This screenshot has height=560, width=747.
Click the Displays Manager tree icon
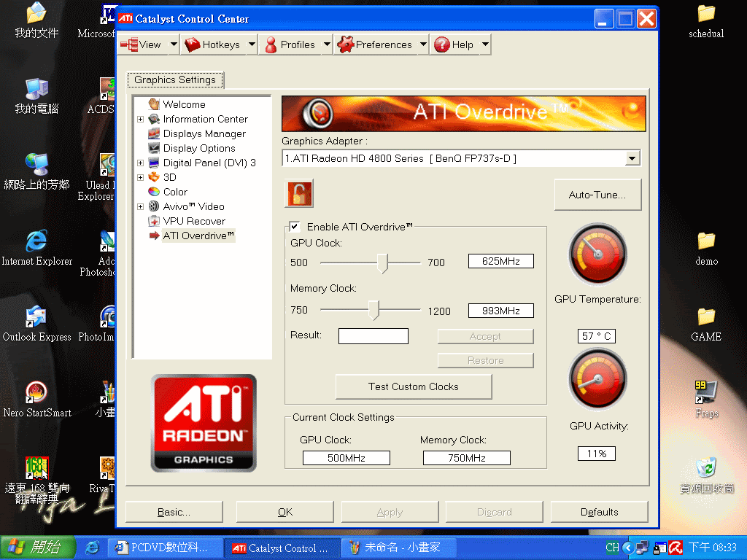pos(154,133)
